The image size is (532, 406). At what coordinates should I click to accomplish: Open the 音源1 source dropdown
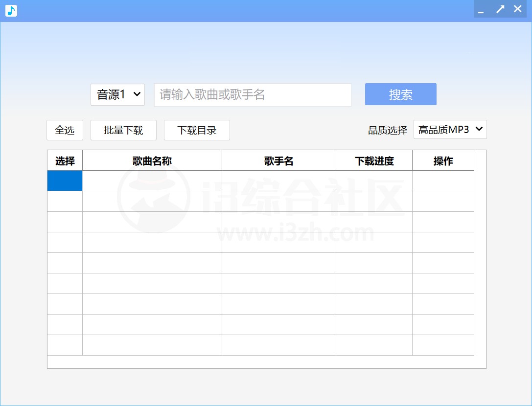(118, 94)
